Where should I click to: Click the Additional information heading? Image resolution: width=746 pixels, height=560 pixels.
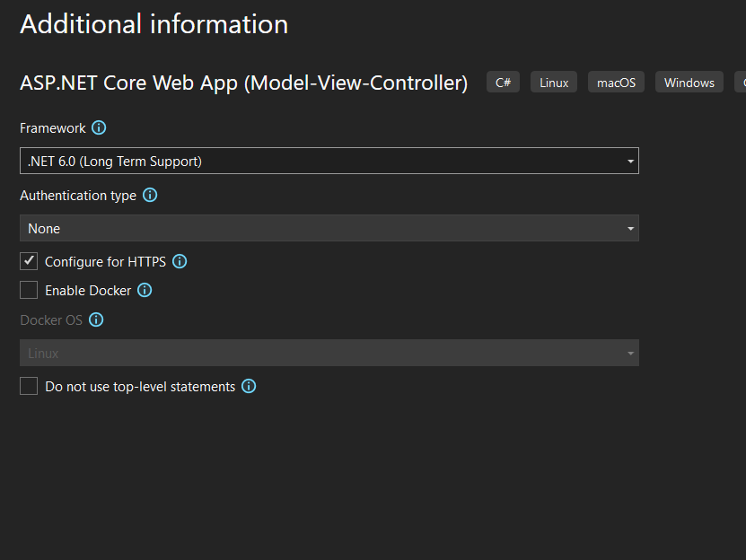coord(154,24)
